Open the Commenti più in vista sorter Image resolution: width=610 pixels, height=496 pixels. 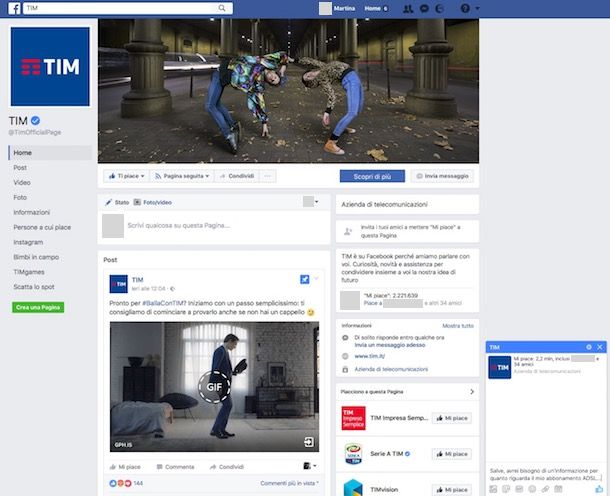289,483
